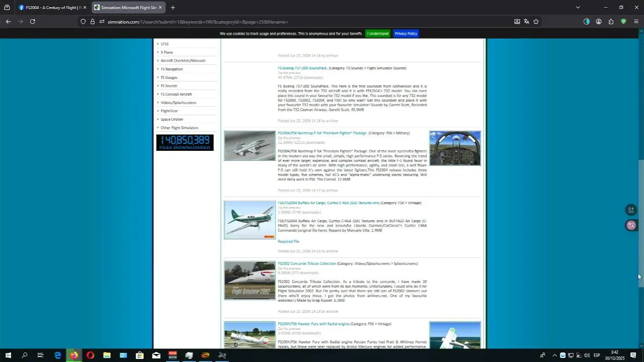The height and width of the screenshot is (362, 644).
Task: Open the tracking protection shield icon
Action: click(x=83, y=22)
